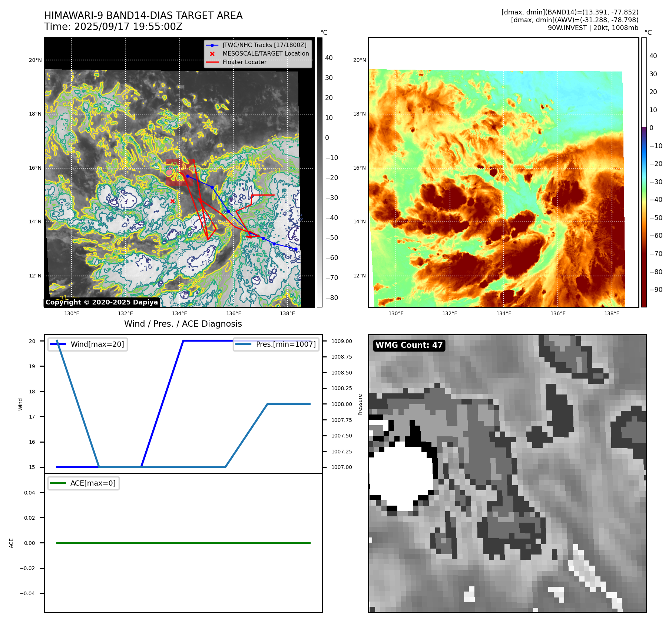Click the 0.04 ACE axis tick

coord(30,493)
